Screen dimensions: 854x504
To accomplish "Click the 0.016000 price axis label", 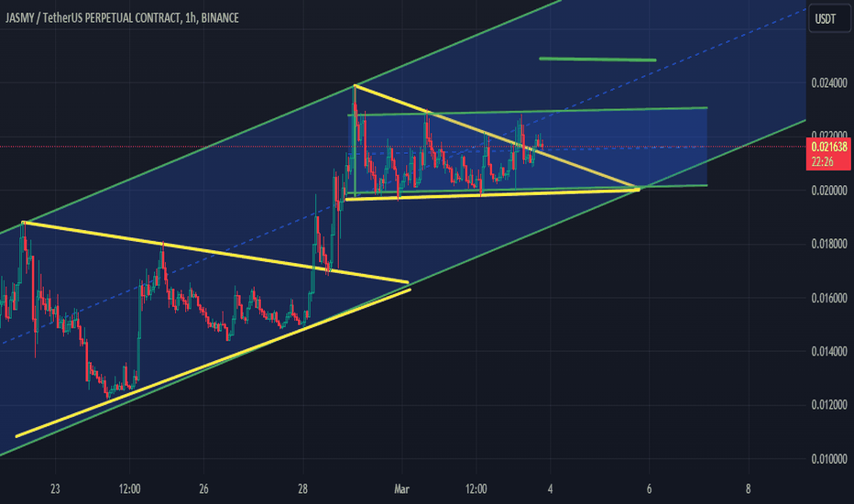I will [829, 298].
